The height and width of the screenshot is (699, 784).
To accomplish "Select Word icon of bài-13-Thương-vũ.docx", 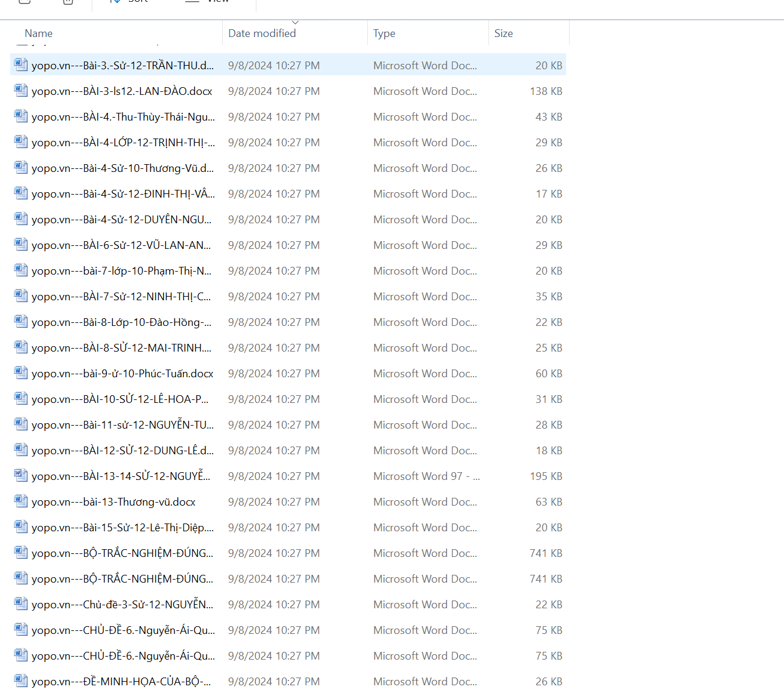I will 21,501.
